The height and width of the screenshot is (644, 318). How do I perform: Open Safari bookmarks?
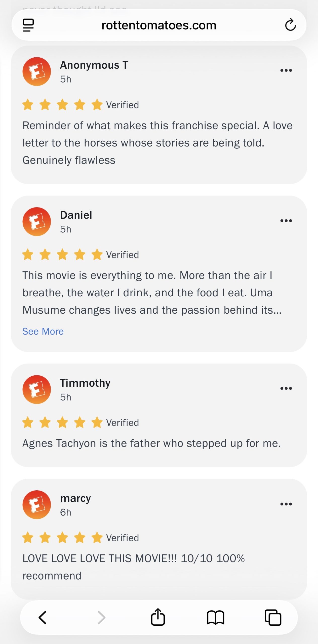coord(215,617)
